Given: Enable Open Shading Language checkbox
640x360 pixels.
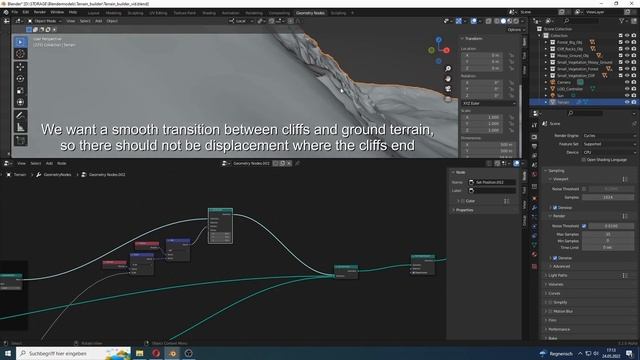Looking at the screenshot, I should (584, 160).
